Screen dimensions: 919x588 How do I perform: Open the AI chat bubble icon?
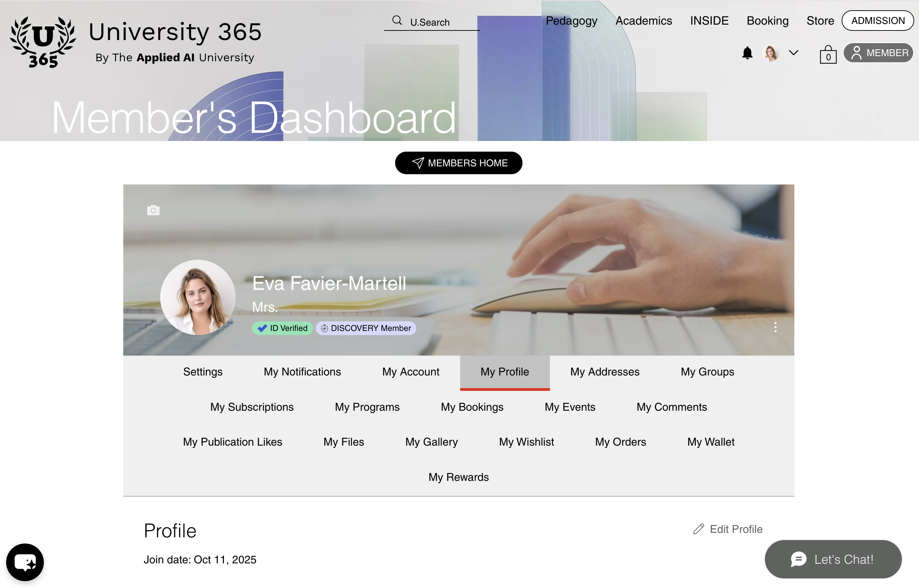[x=25, y=562]
